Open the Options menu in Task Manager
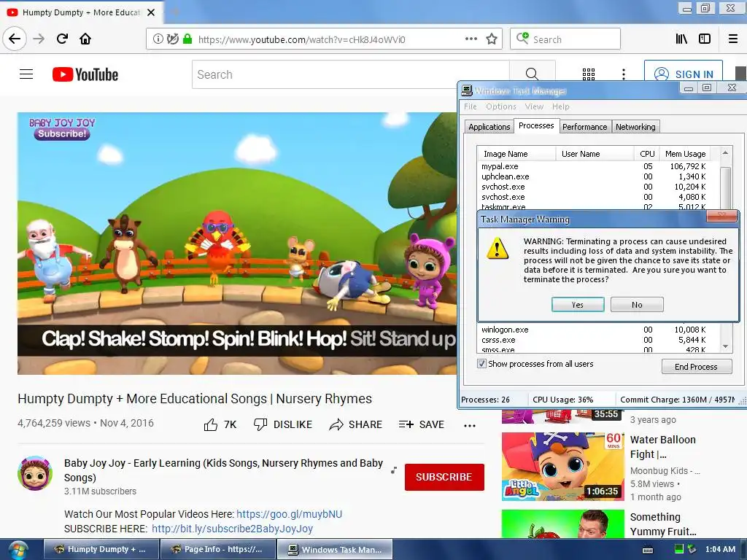The height and width of the screenshot is (560, 747). tap(500, 106)
